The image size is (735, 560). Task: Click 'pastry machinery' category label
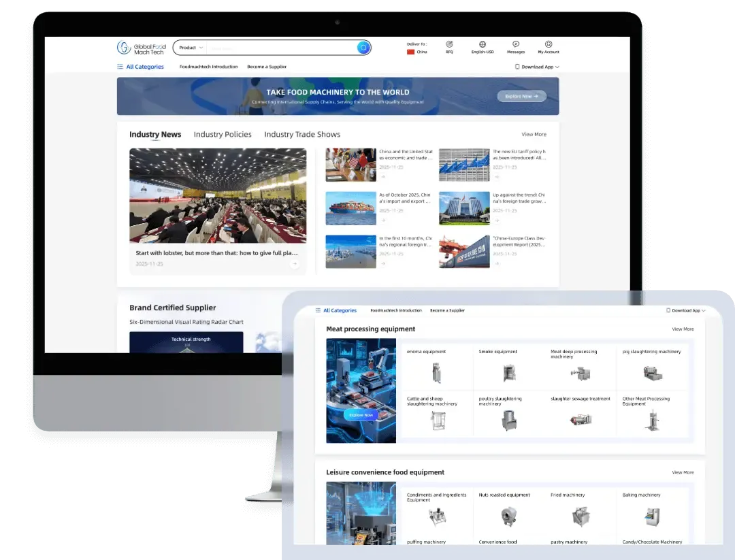pos(569,542)
